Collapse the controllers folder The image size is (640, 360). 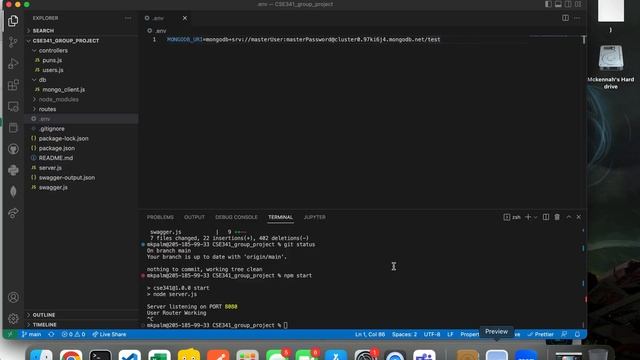coord(81,51)
